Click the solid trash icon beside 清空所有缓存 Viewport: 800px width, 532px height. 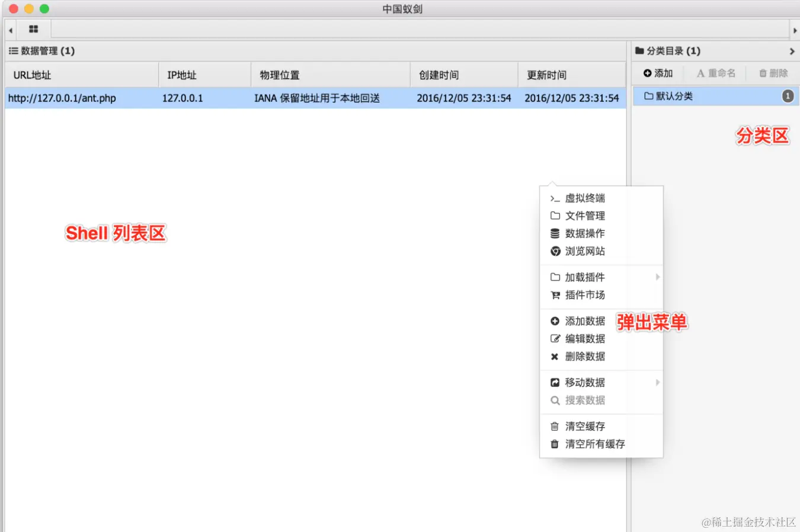click(x=555, y=444)
